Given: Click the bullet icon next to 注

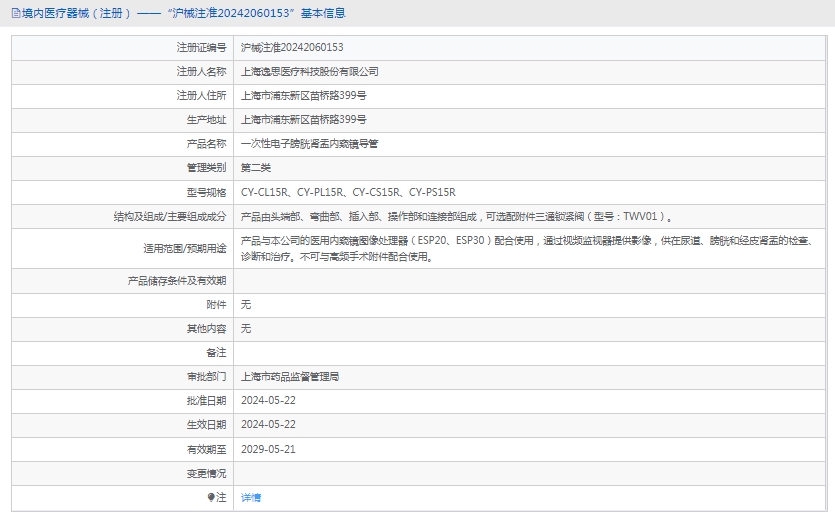Looking at the screenshot, I should pos(211,497).
